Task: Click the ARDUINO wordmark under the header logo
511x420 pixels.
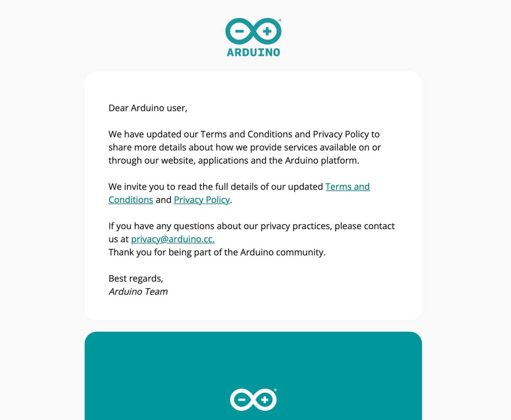Action: [254, 52]
